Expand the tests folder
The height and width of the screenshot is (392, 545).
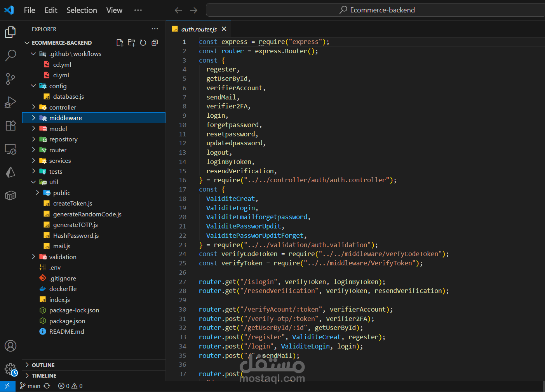94,171
